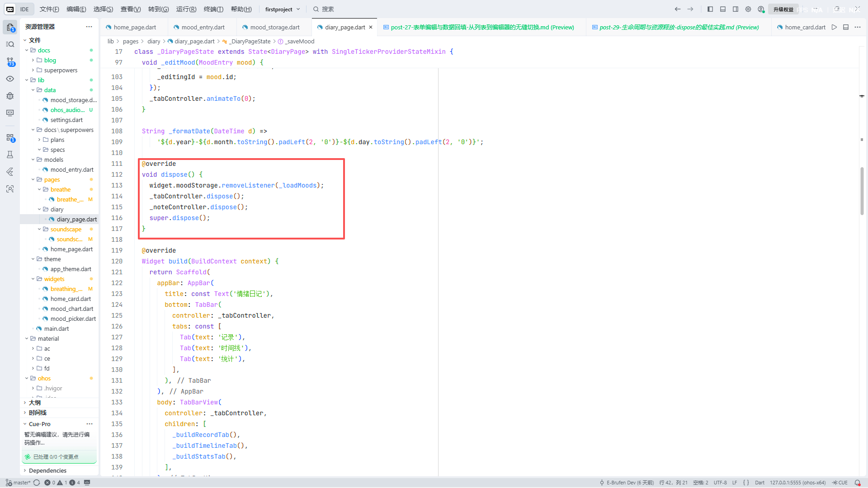Open Source Control view with 73 badge

[10, 62]
